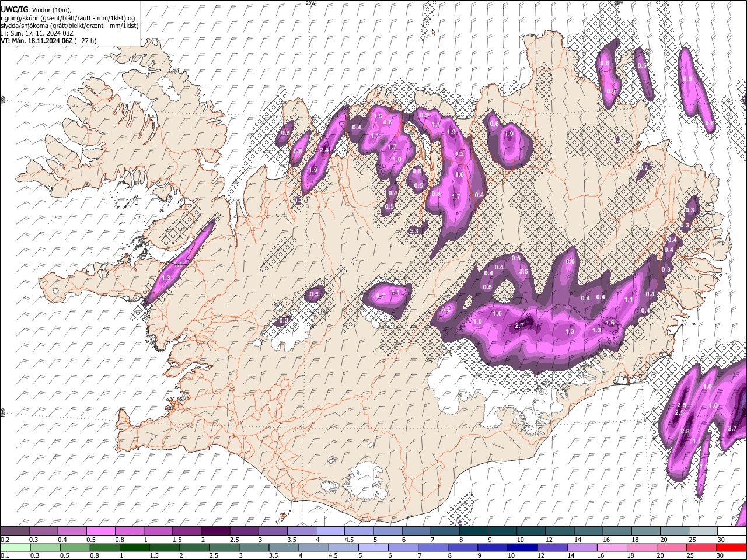Select the rain scale 3 grey-green swatch
Image resolution: width=747 pixels, height=560 pixels.
tap(254, 547)
